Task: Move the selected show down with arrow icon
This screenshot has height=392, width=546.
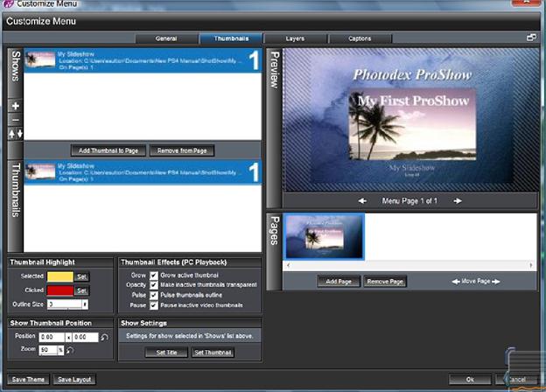Action: [19, 134]
